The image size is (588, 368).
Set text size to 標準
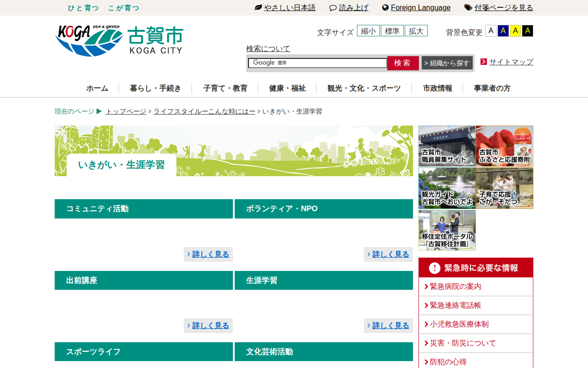392,31
